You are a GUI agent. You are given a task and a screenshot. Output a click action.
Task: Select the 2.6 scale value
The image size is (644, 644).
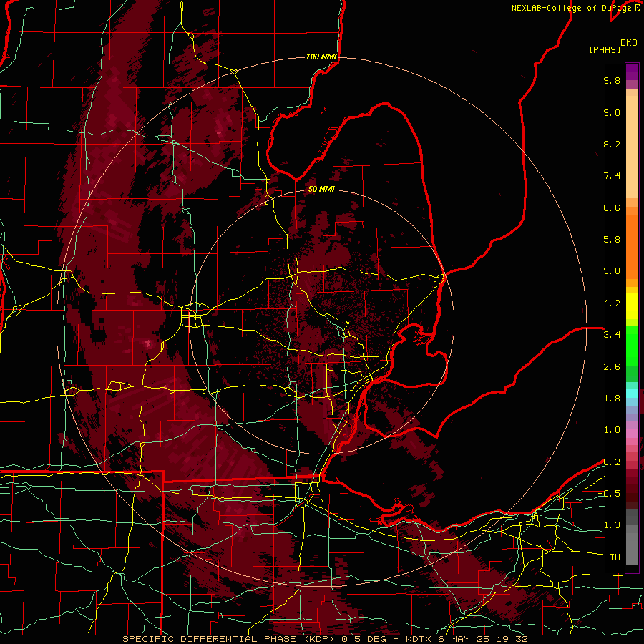click(612, 367)
